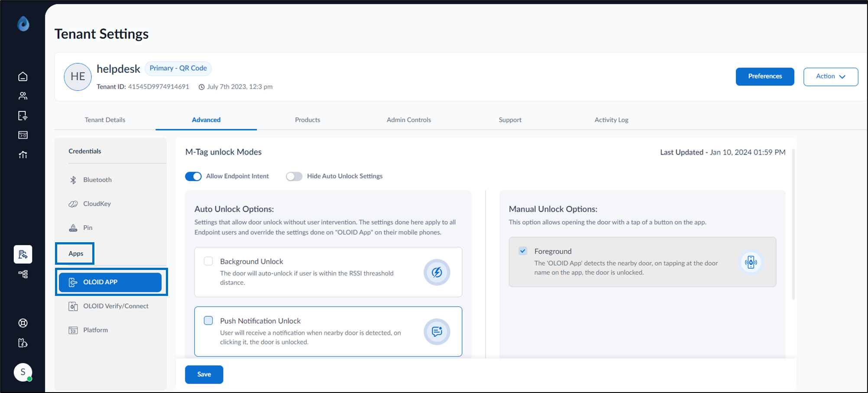
Task: Uncheck the Foreground checkbox
Action: click(x=523, y=251)
